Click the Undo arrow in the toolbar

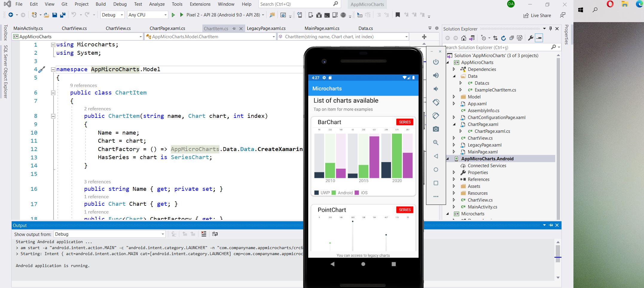[x=74, y=15]
